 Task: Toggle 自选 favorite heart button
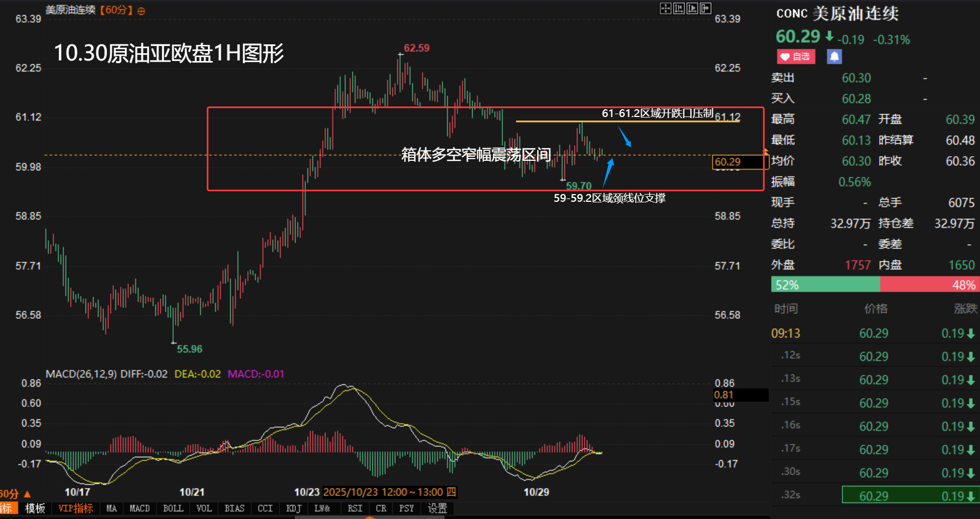[796, 57]
